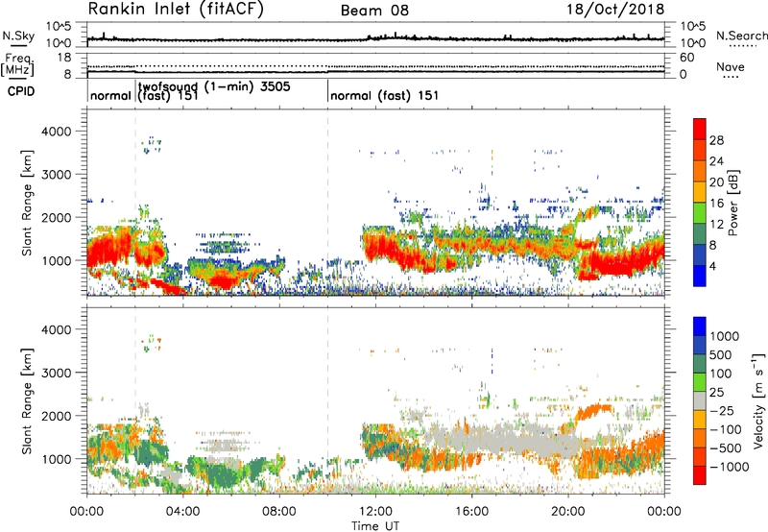Screen dimensions: 768x532
Task: Click the 'Nave' legend label
Action: tap(731, 67)
